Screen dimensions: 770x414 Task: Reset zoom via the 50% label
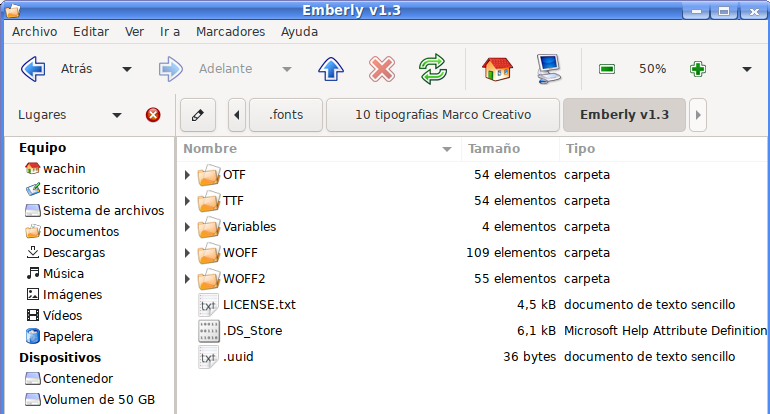(x=652, y=69)
